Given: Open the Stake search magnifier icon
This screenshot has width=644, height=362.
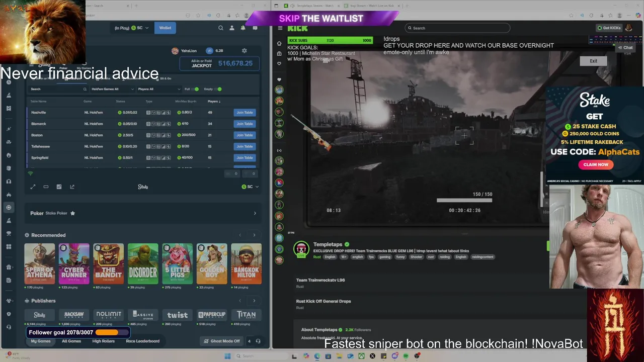Looking at the screenshot, I should [220, 28].
